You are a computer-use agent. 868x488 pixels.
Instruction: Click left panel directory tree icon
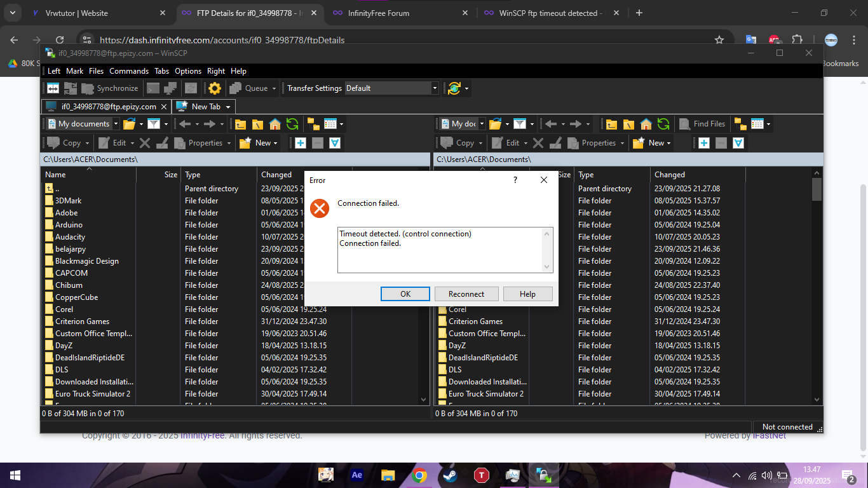point(313,124)
